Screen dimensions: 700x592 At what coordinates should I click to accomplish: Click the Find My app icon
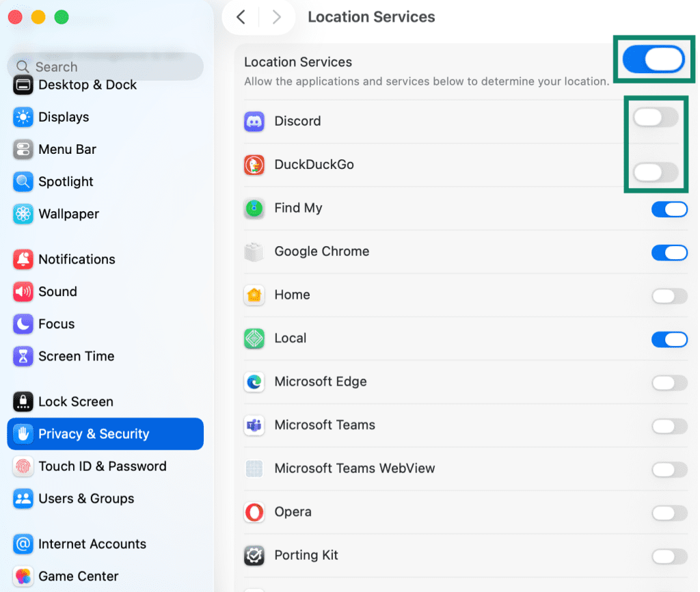coord(254,208)
